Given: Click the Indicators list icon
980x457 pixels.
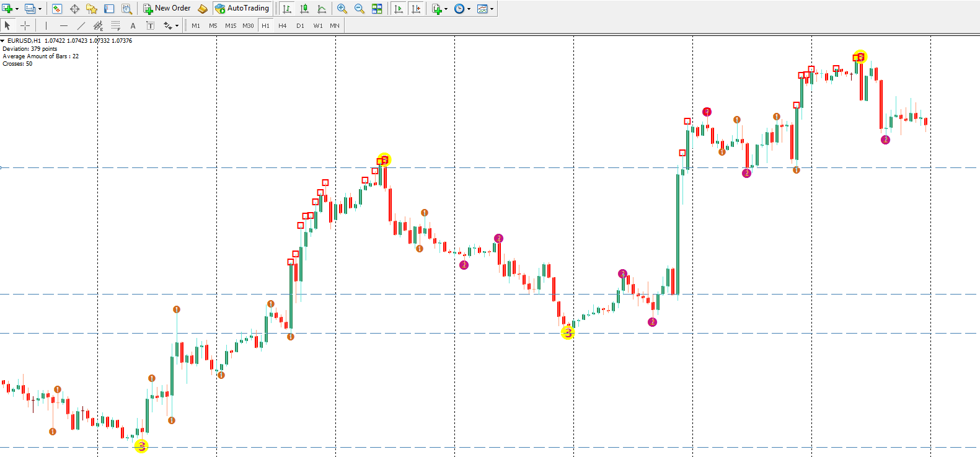Looking at the screenshot, I should (437, 9).
